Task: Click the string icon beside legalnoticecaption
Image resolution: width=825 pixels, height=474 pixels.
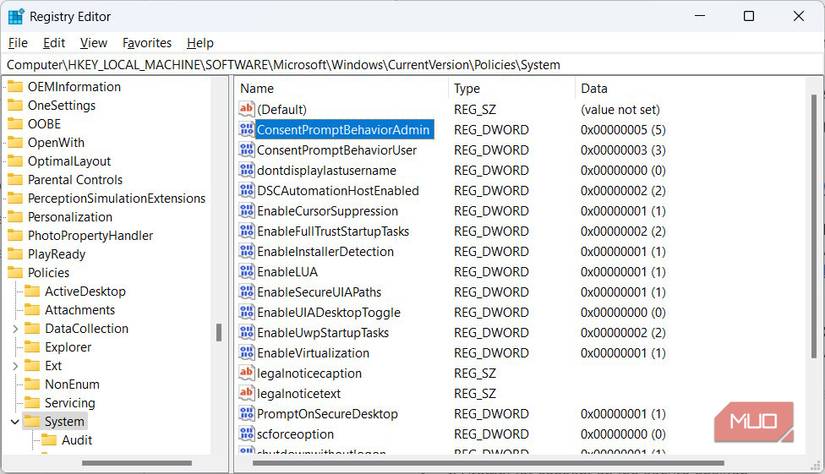Action: (x=246, y=373)
